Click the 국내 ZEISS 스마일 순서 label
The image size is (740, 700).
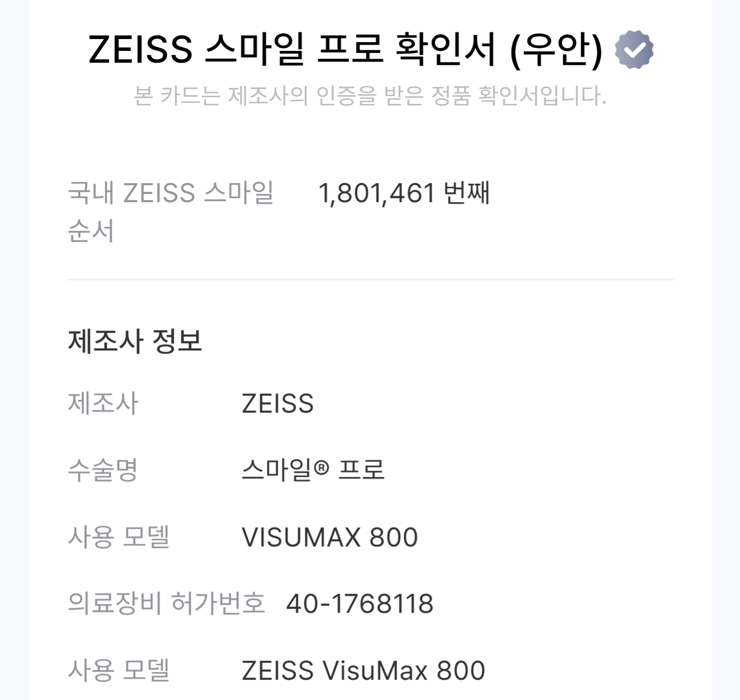pos(170,211)
